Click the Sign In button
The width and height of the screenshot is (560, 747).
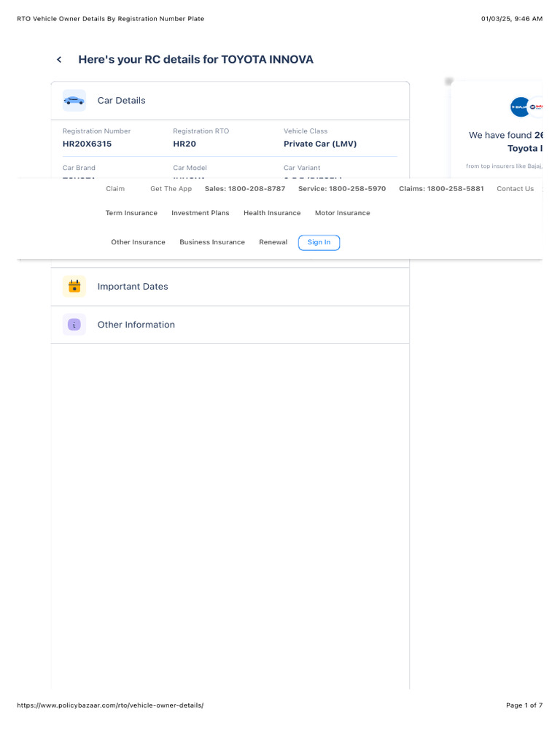coord(319,242)
